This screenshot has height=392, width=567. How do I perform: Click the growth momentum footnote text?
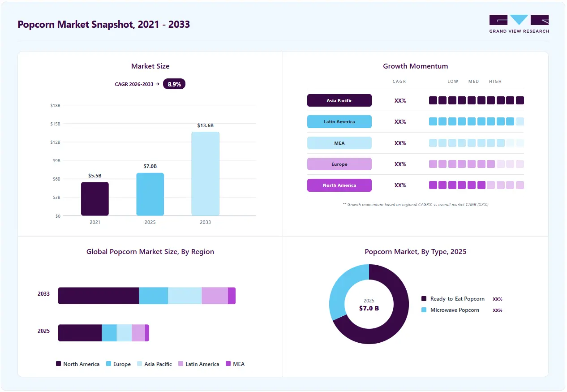[415, 204]
